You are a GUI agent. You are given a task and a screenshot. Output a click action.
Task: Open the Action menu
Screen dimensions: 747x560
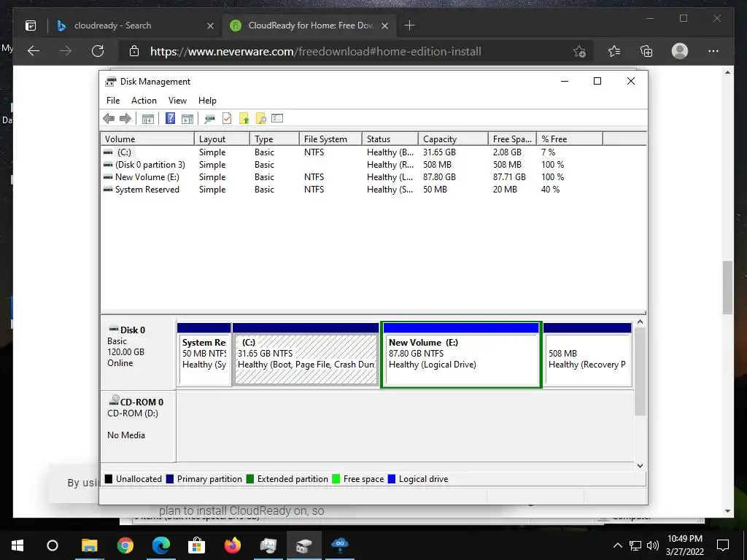tap(144, 101)
